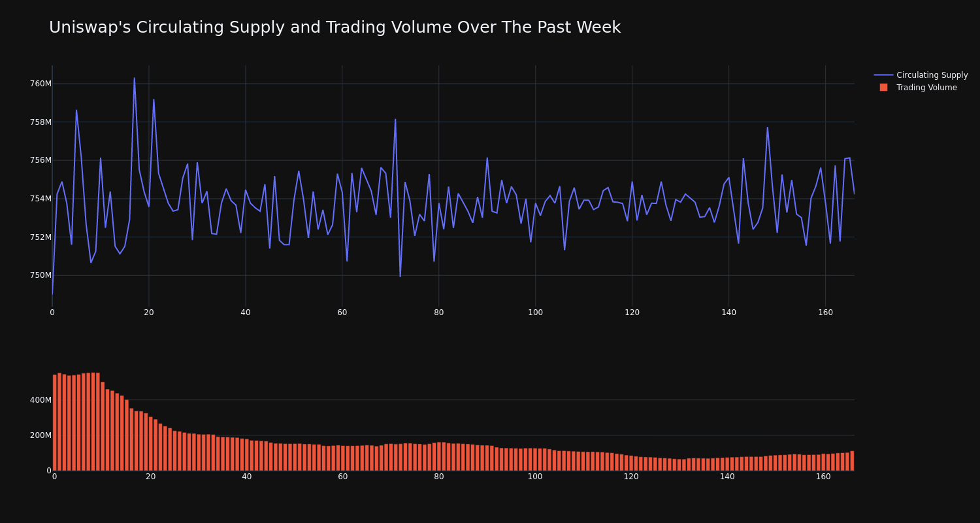Click the supply peak near x=148

pyautogui.click(x=768, y=127)
